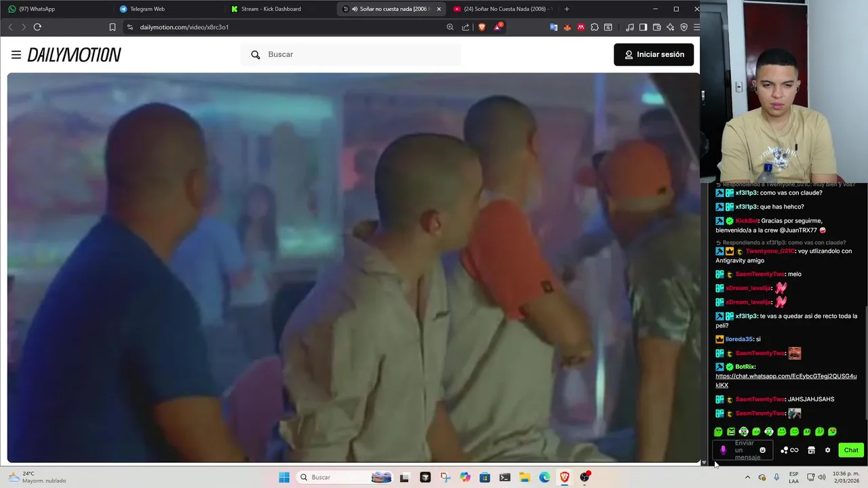Open the Google Translate extension
This screenshot has height=488, width=868.
[x=554, y=27]
